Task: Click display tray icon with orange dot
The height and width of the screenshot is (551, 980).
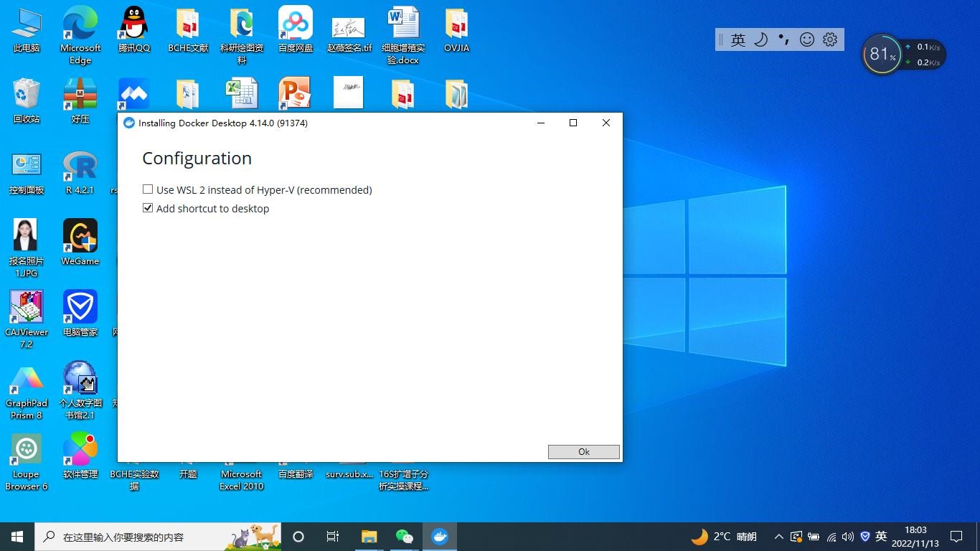Action: (x=796, y=537)
